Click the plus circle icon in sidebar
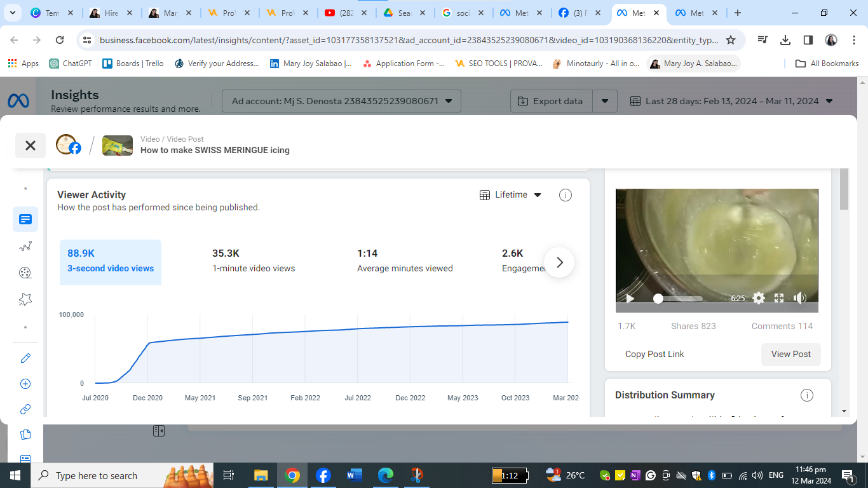The width and height of the screenshot is (868, 488). click(25, 384)
